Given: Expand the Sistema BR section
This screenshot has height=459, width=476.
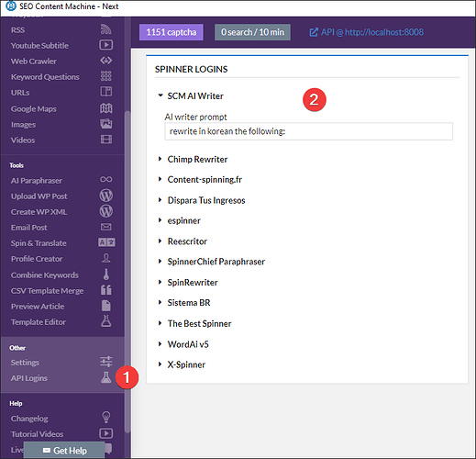Looking at the screenshot, I should (160, 302).
